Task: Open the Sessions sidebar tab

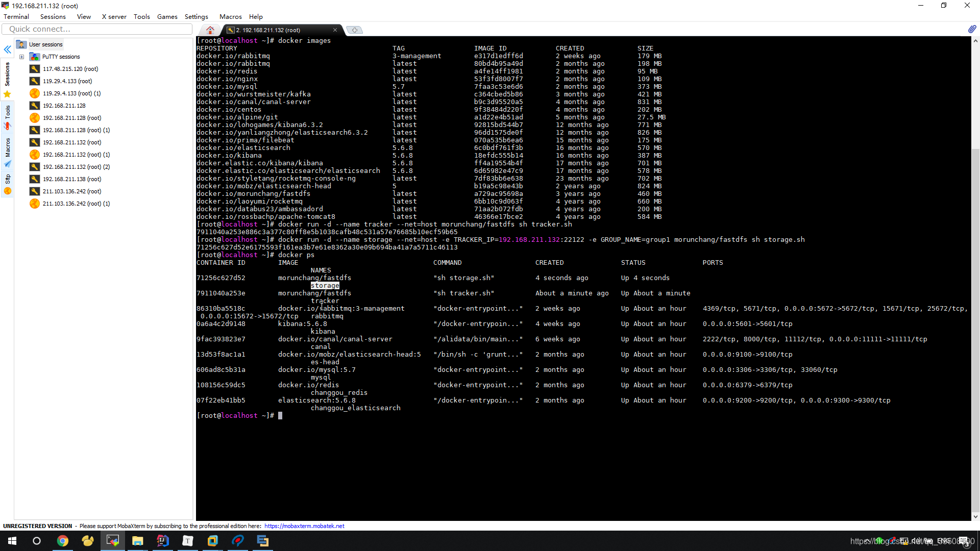Action: pos(7,74)
